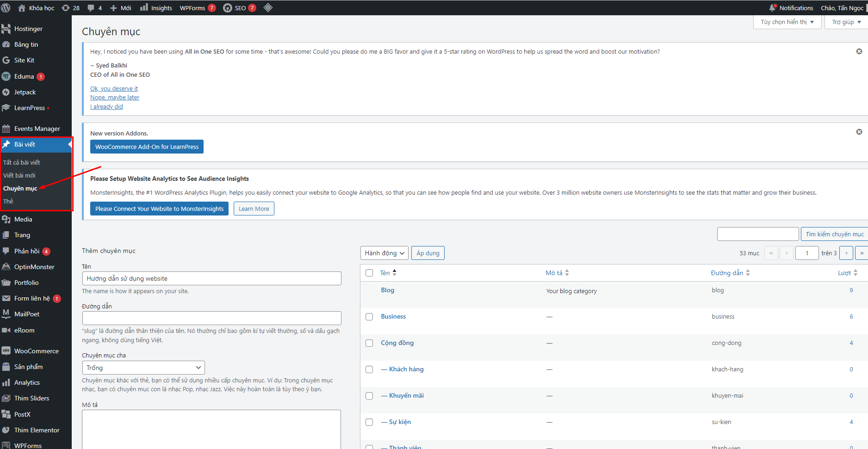Tick the select-all checkbox in the table header
The width and height of the screenshot is (868, 449).
(x=369, y=273)
